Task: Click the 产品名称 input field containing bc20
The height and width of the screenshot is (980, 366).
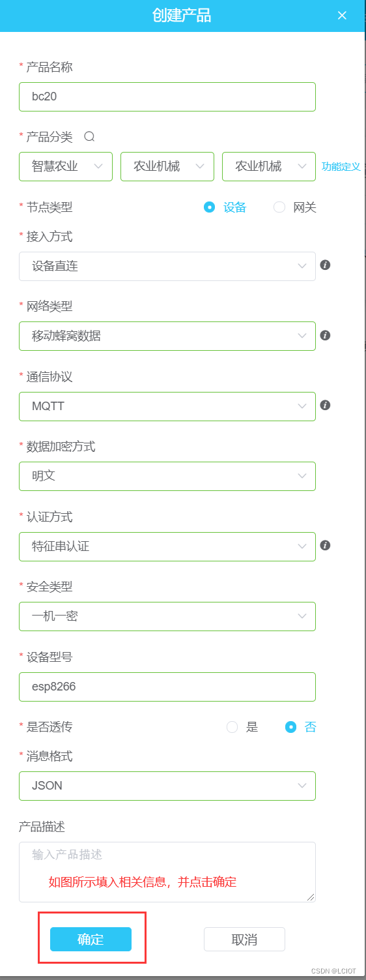Action: point(167,97)
